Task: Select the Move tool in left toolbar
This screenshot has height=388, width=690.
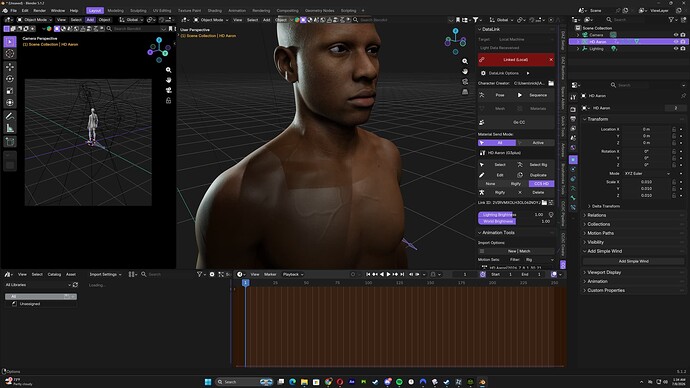Action: [10, 67]
